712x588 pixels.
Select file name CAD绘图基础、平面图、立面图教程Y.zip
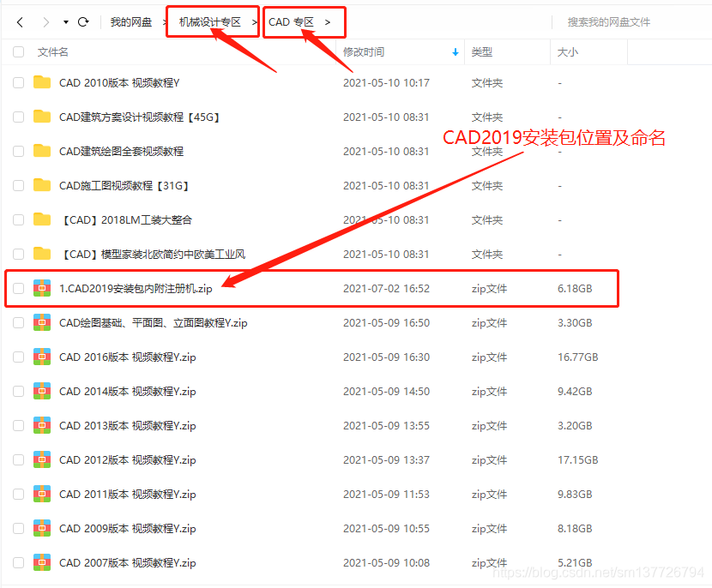154,323
